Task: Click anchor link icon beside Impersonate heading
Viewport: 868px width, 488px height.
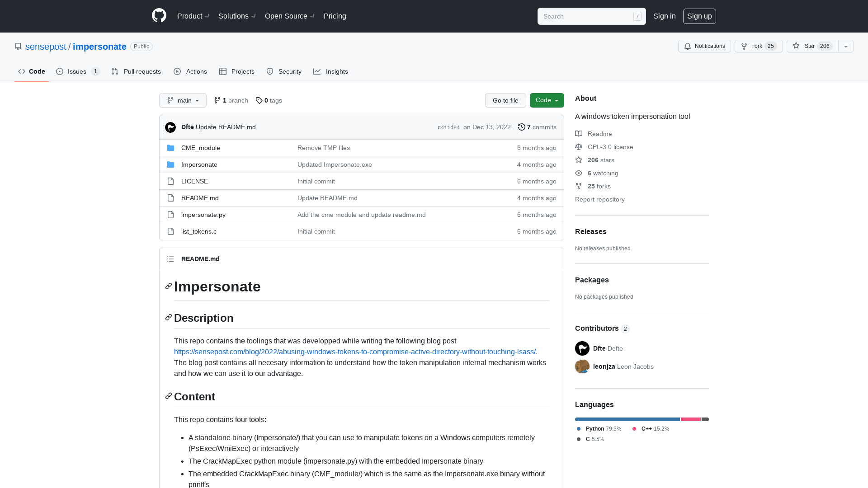Action: [169, 286]
